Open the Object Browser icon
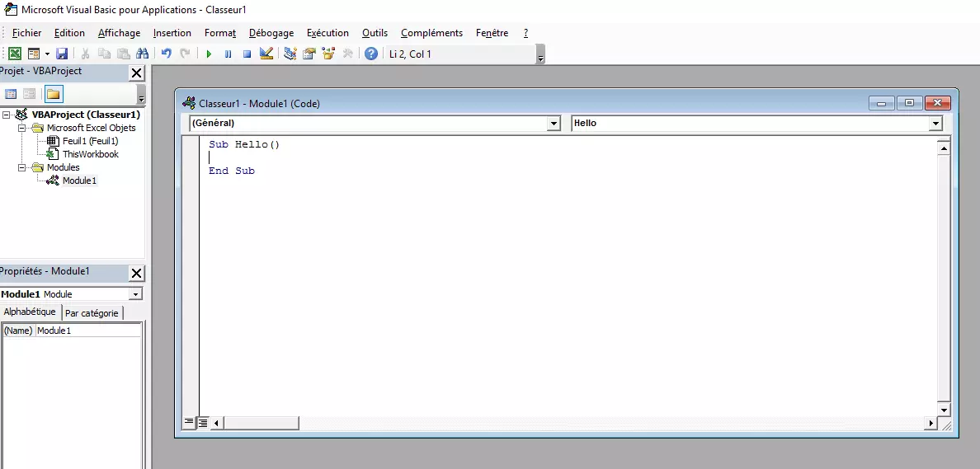This screenshot has height=469, width=980. pyautogui.click(x=328, y=54)
